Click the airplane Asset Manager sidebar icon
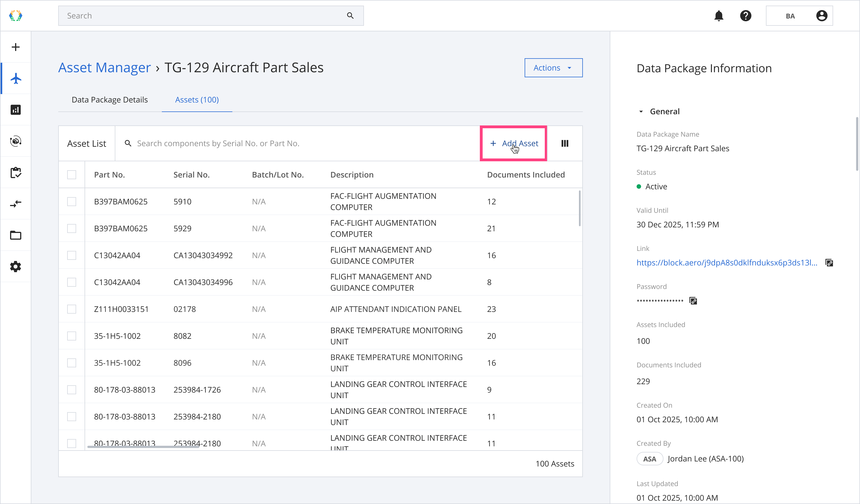860x504 pixels. coord(16,78)
